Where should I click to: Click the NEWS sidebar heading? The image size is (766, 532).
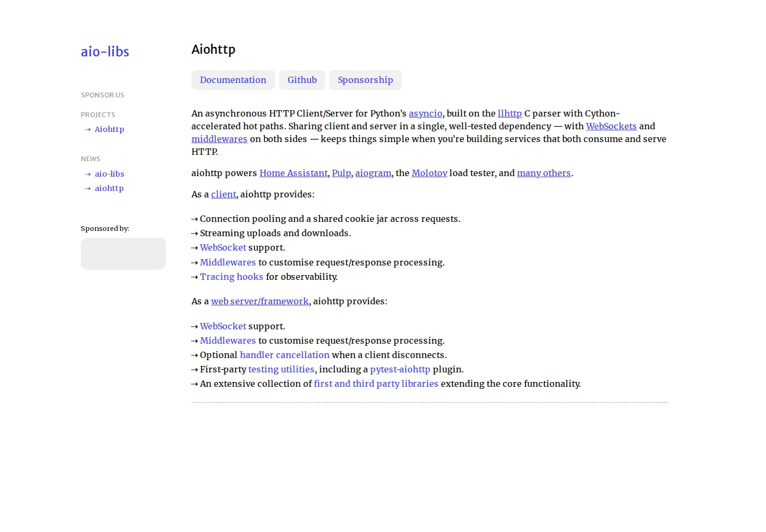(x=90, y=159)
